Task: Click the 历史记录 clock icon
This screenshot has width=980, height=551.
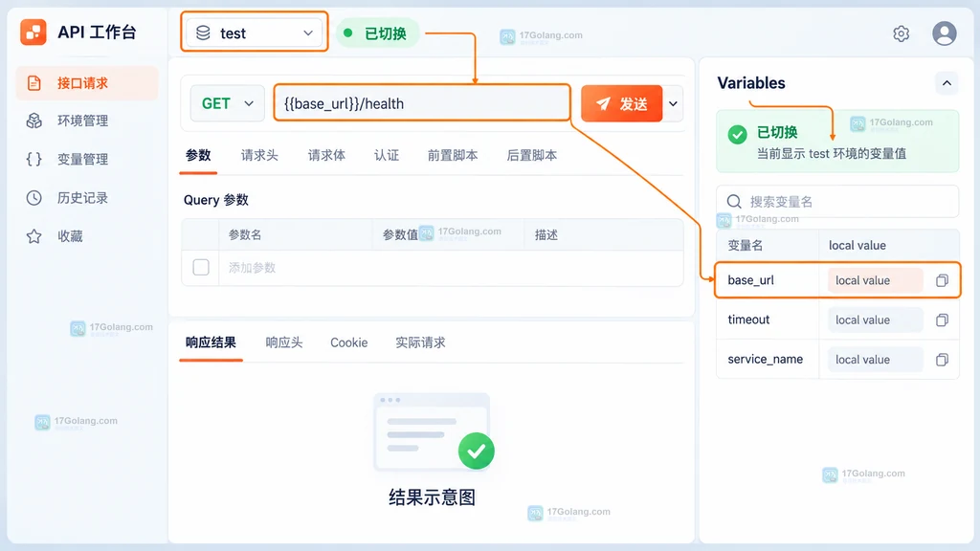Action: pos(34,198)
